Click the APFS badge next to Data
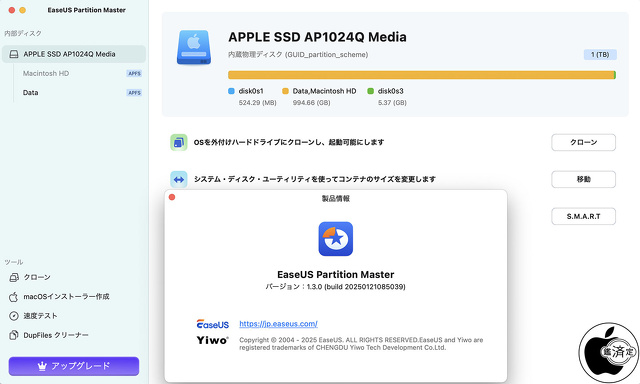This screenshot has height=384, width=640. 134,93
